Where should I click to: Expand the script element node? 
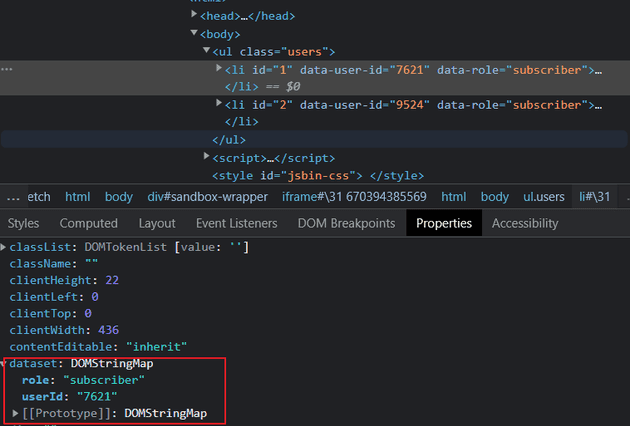pos(207,158)
